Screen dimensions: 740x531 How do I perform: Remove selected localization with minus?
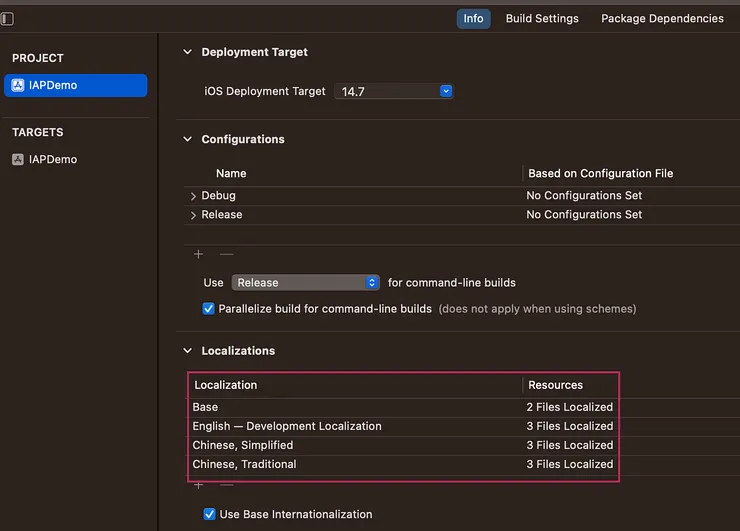point(226,485)
